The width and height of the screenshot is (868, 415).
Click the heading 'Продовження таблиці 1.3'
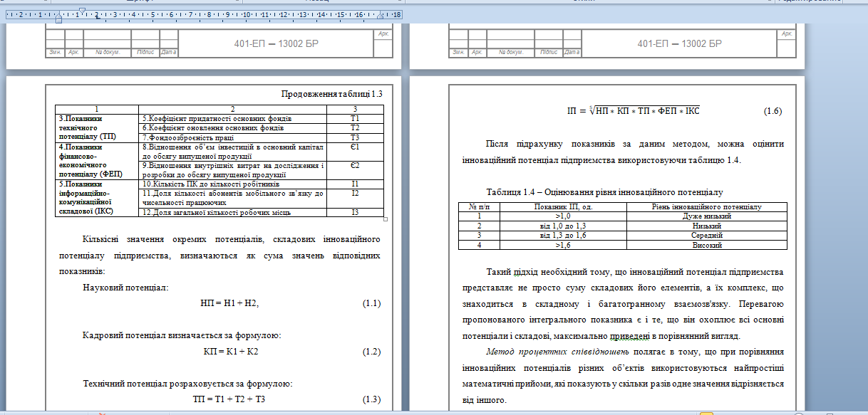tap(332, 94)
